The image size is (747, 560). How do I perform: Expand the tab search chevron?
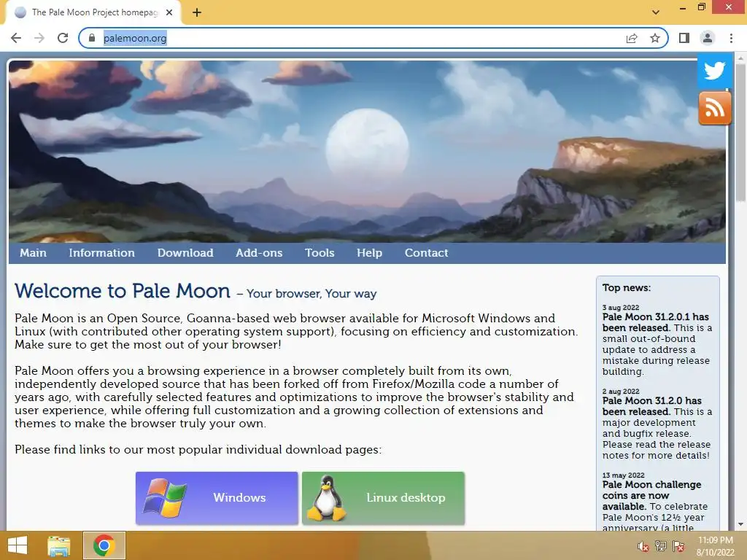656,12
